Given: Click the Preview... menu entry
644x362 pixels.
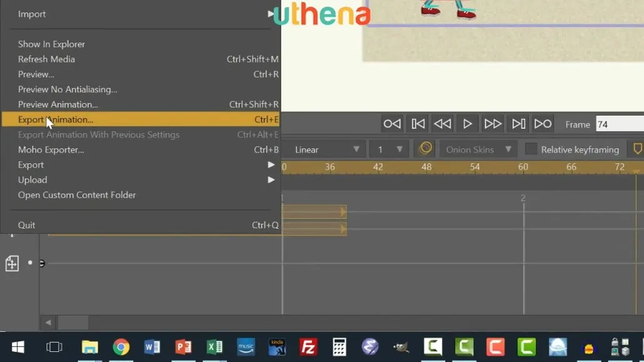Looking at the screenshot, I should point(141,74).
